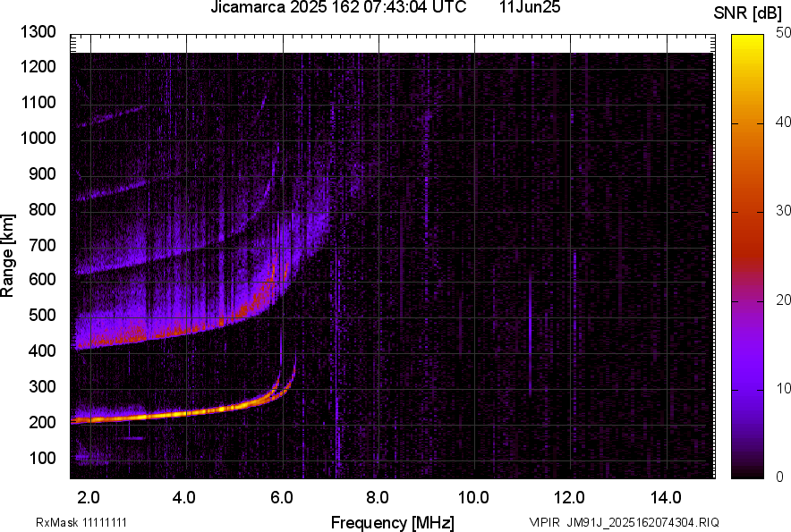Click the 600 range tick label

tap(42, 279)
